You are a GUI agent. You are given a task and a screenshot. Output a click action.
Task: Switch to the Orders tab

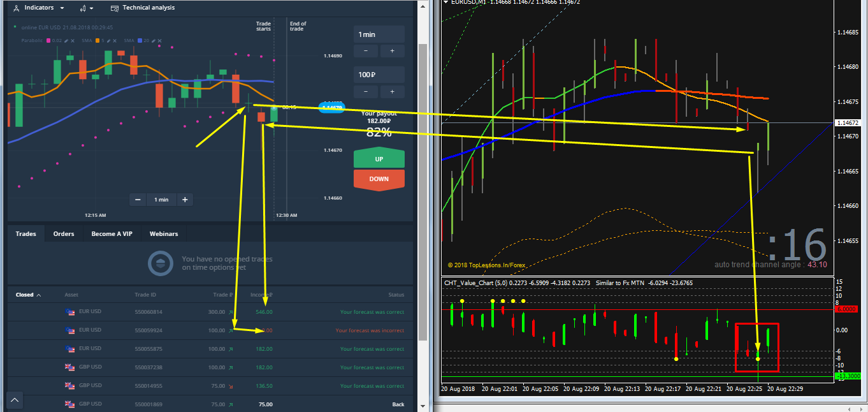click(x=64, y=234)
